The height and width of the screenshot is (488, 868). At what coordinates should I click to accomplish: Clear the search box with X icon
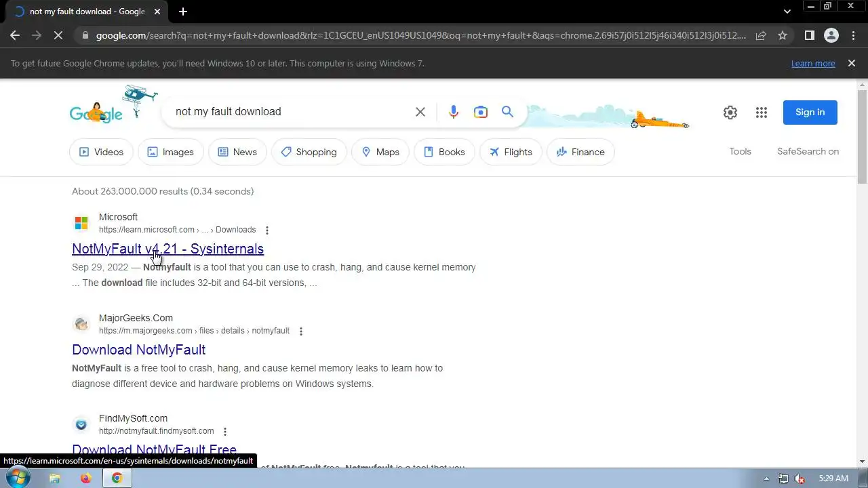point(420,112)
